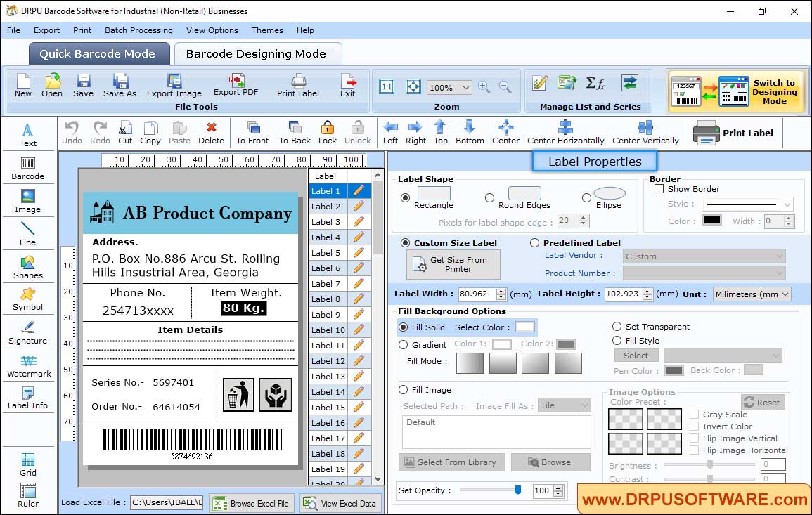This screenshot has width=812, height=515.
Task: Select the Rectangle label shape
Action: click(406, 197)
